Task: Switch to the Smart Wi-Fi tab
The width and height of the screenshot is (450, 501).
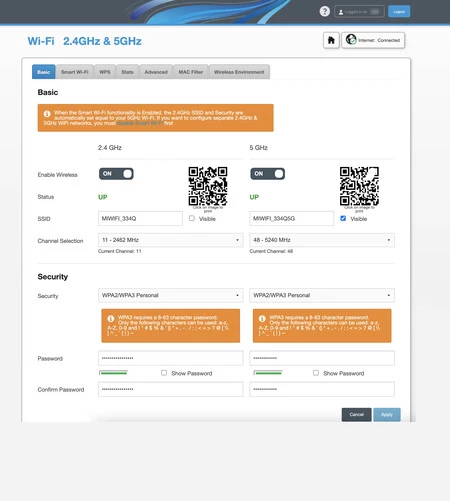Action: pyautogui.click(x=75, y=72)
